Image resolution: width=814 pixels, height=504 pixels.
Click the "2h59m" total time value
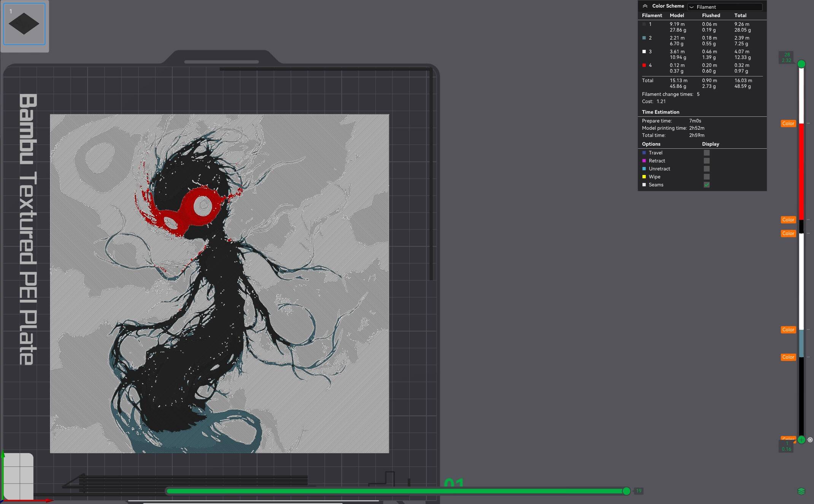click(x=697, y=135)
